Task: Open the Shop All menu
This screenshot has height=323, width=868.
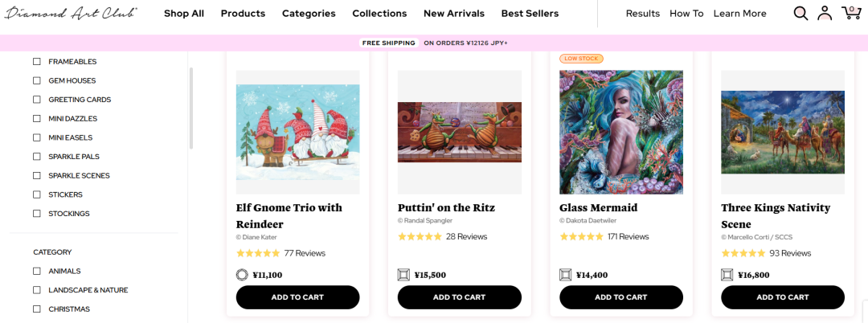Action: coord(184,14)
